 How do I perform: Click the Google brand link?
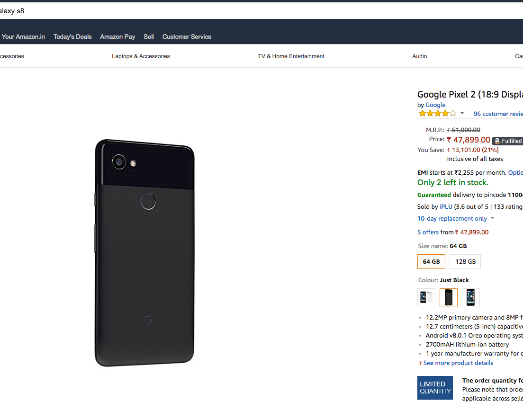435,105
